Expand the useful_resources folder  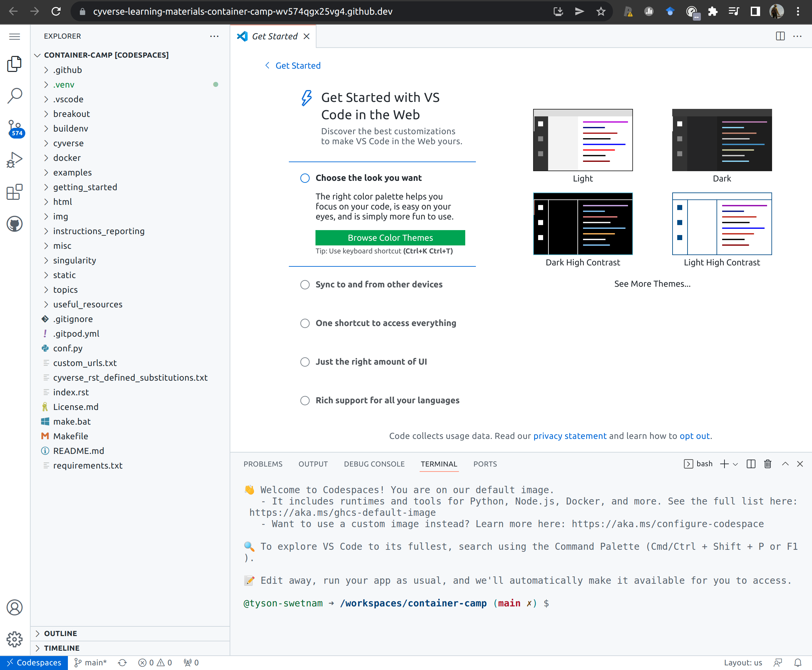[x=130, y=304]
